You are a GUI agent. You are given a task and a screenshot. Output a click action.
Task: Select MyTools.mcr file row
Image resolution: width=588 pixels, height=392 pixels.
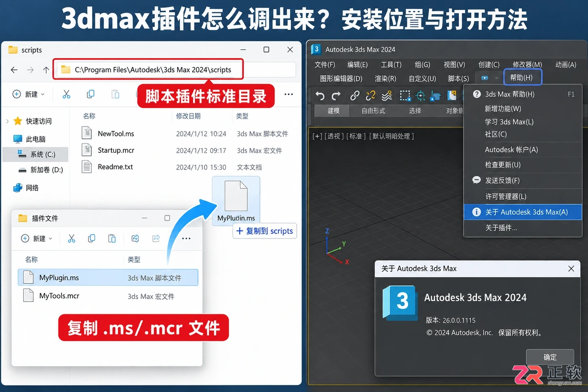pos(108,296)
